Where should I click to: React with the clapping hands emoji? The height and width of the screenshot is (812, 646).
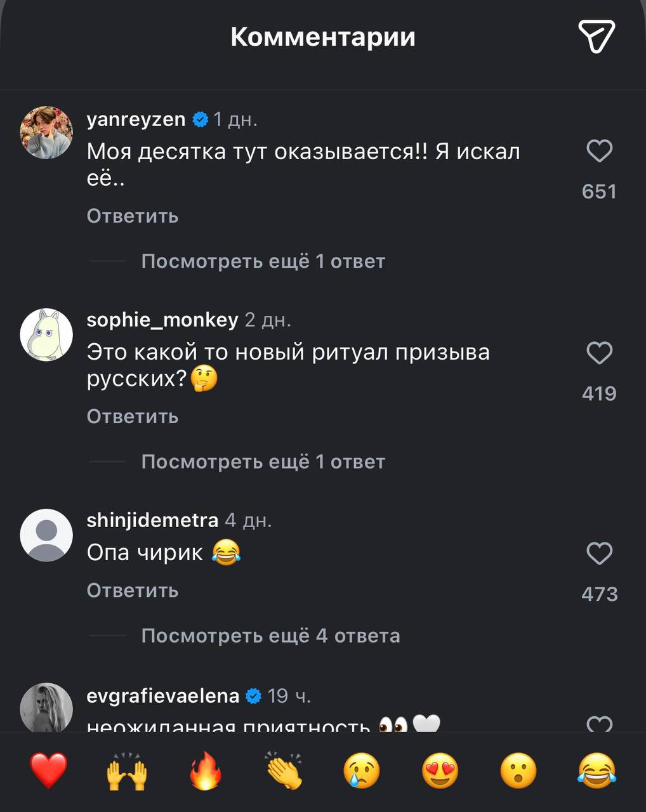(x=284, y=771)
